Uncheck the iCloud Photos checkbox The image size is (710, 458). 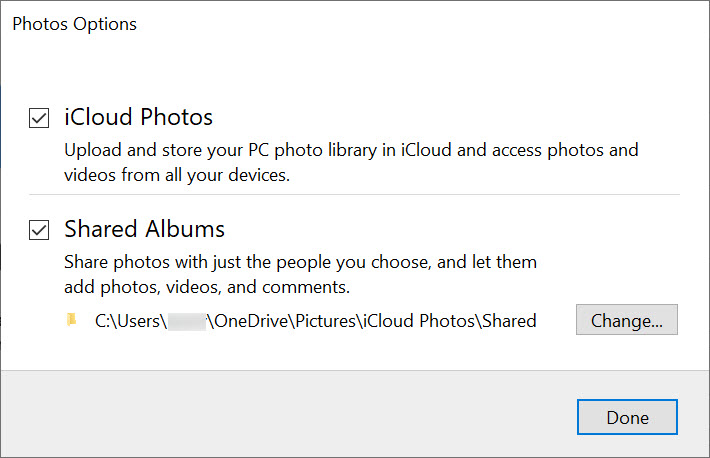[40, 119]
